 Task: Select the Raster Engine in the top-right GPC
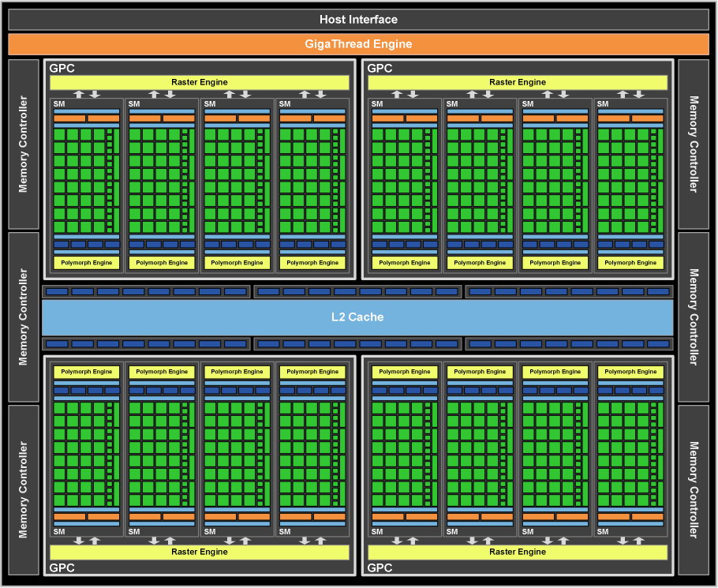tap(518, 82)
